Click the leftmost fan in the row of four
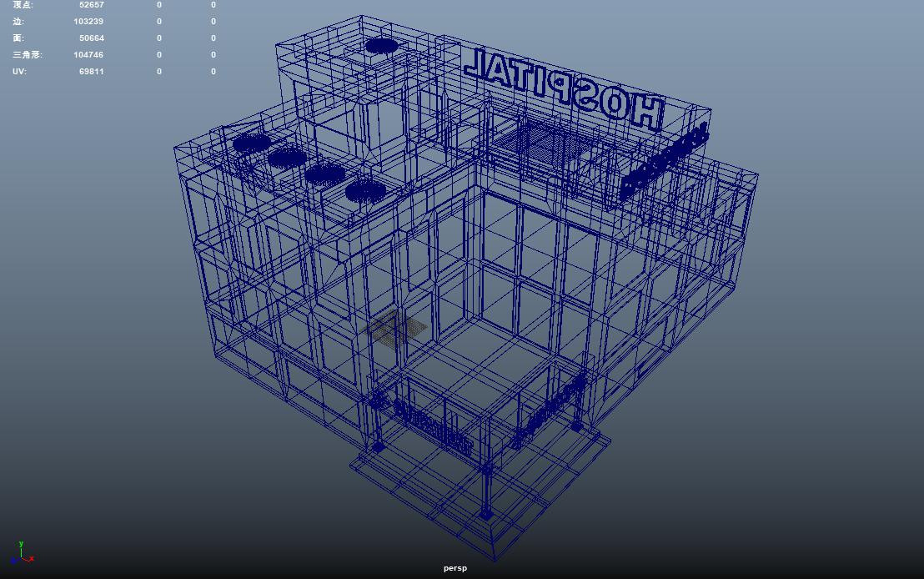Image resolution: width=924 pixels, height=579 pixels. tap(250, 143)
